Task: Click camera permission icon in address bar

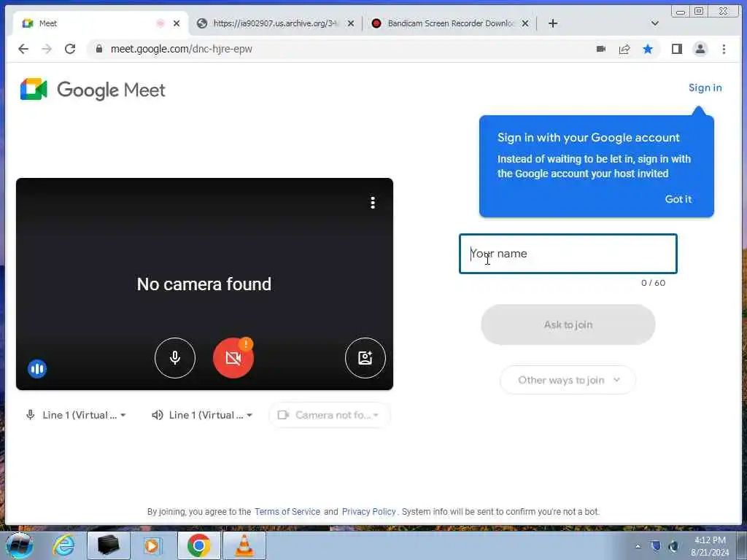Action: (601, 49)
